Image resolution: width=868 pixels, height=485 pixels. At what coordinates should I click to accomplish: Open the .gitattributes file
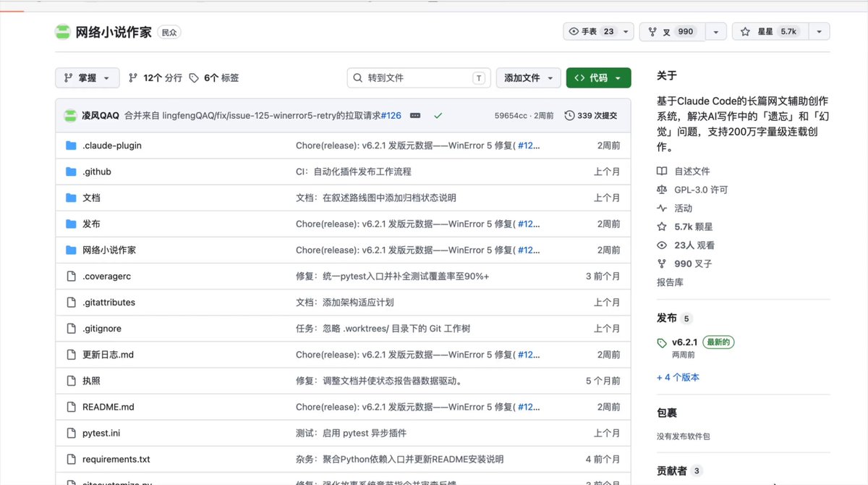[x=109, y=303]
